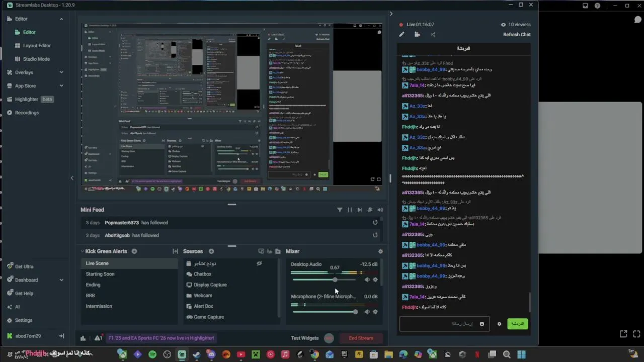Toggle Mini Feed alert volume speaker

pos(380,210)
